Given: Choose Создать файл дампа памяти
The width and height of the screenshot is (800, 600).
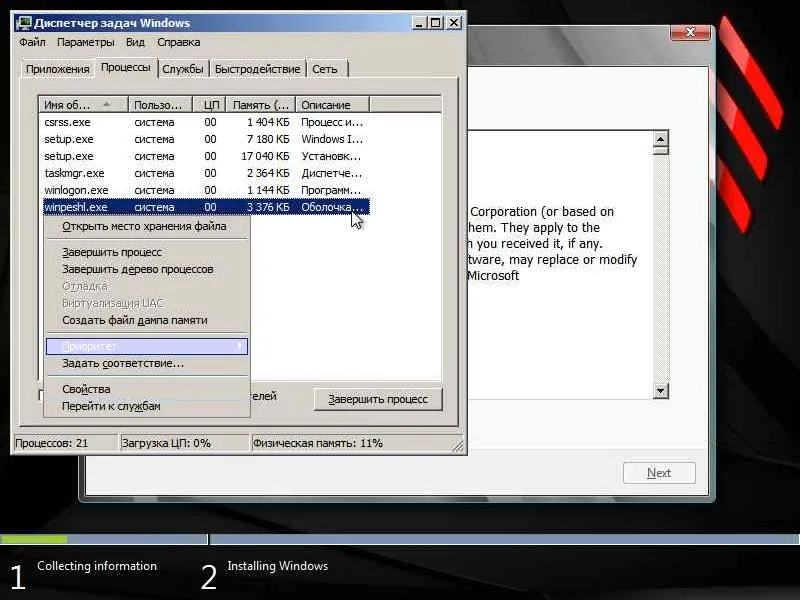Looking at the screenshot, I should click(x=147, y=320).
